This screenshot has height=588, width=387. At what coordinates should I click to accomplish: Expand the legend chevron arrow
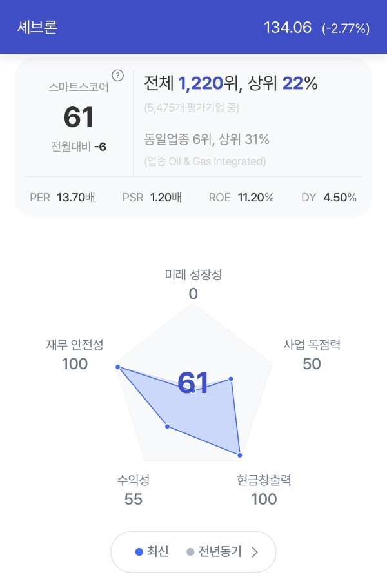click(x=255, y=552)
